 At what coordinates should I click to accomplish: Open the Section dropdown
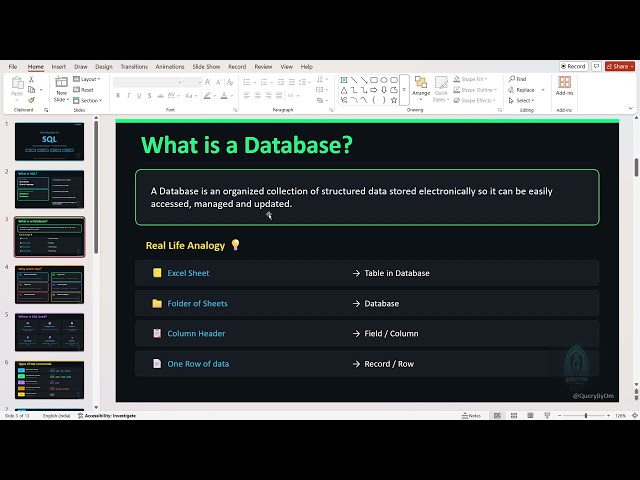click(87, 100)
